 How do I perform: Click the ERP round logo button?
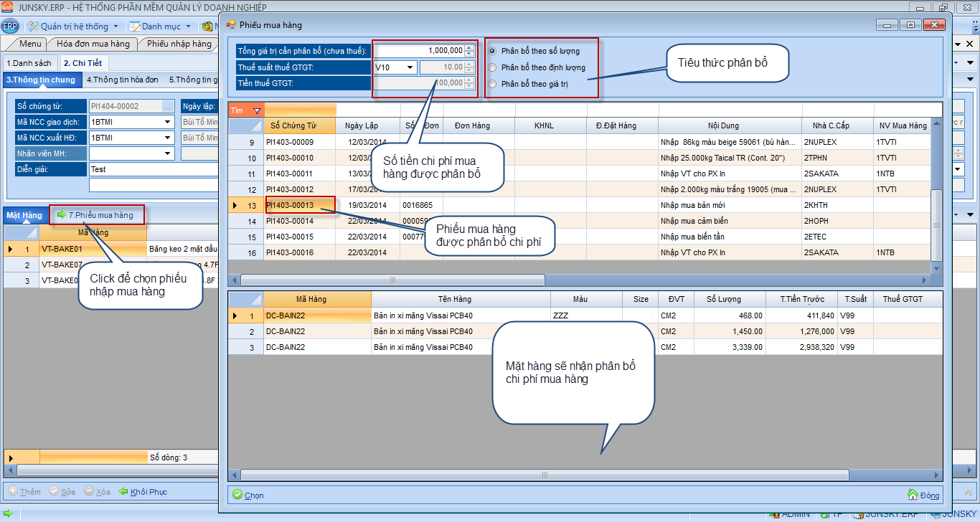coord(10,27)
